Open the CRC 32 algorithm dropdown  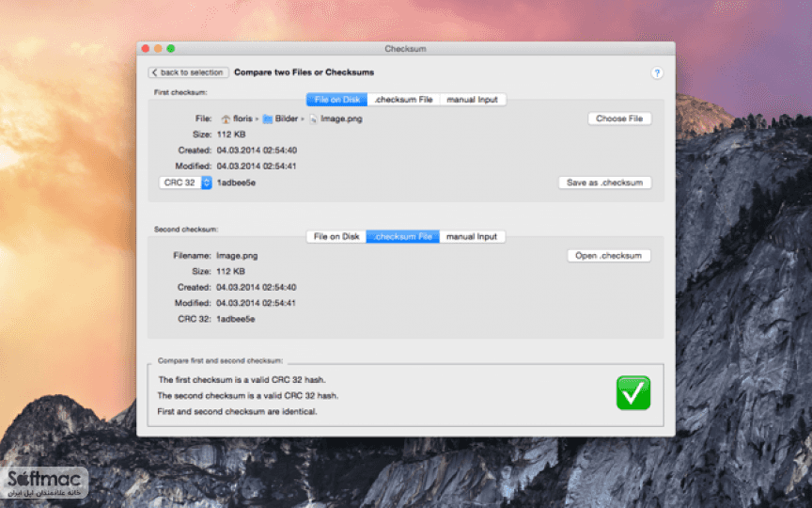(185, 183)
